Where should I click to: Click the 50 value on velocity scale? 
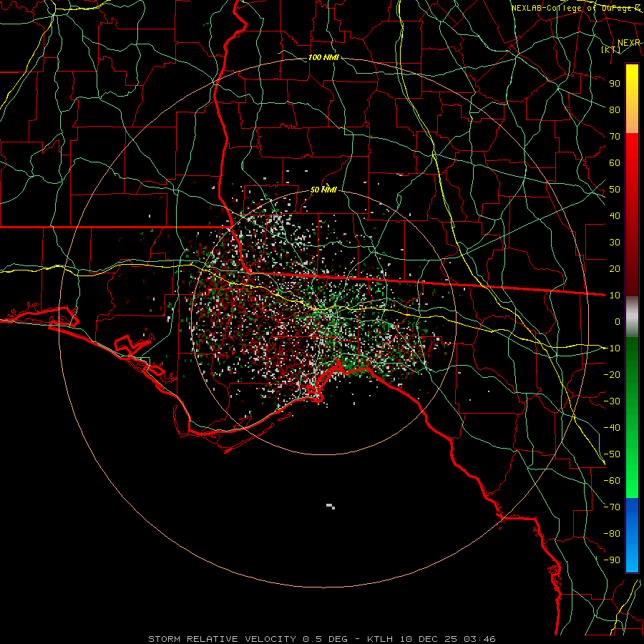tap(615, 190)
